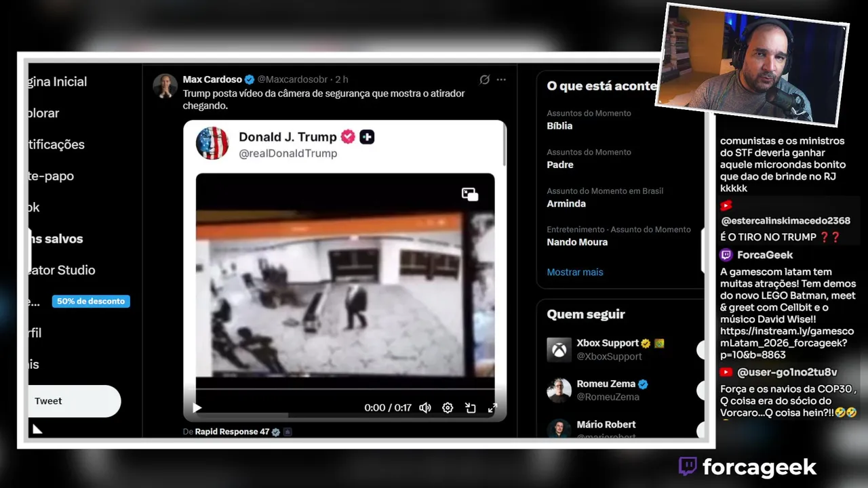
Task: Open Xbox Support profile
Action: point(608,343)
